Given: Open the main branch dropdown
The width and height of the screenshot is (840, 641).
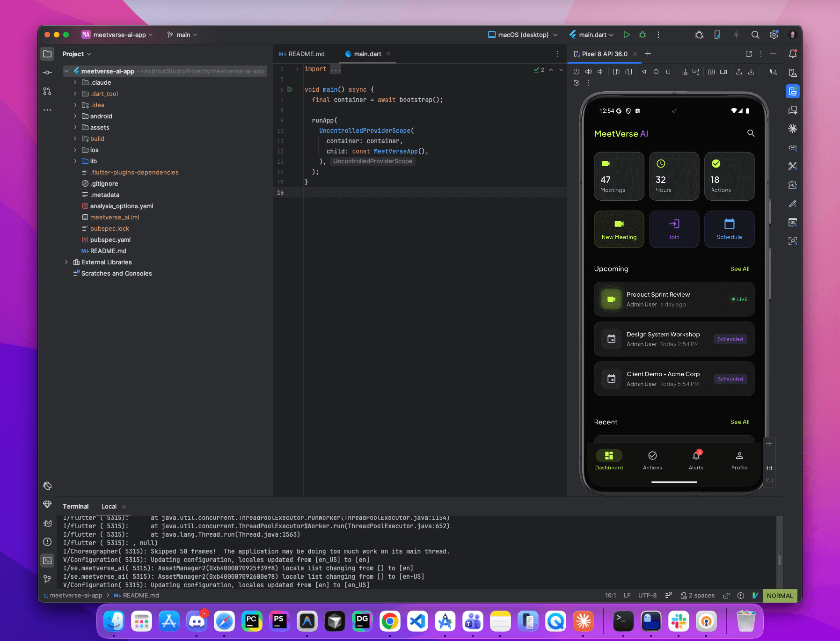Looking at the screenshot, I should tap(183, 35).
